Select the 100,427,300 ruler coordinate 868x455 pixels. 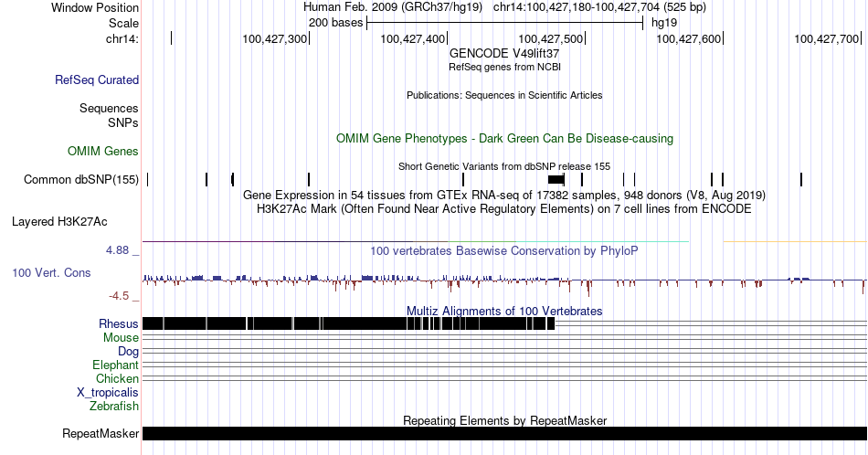275,38
